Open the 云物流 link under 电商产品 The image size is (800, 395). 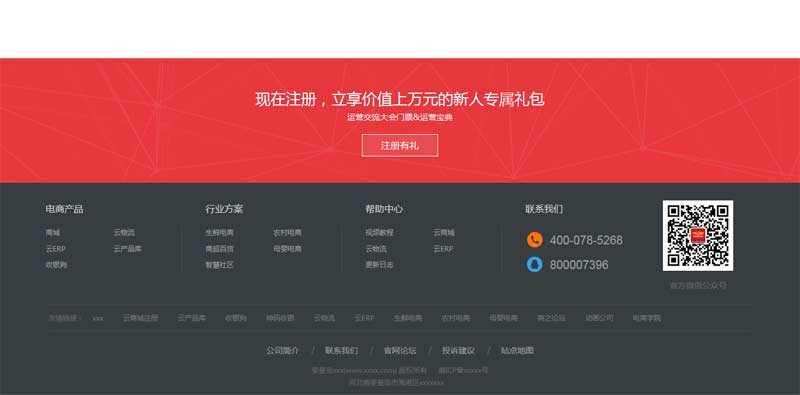[124, 232]
